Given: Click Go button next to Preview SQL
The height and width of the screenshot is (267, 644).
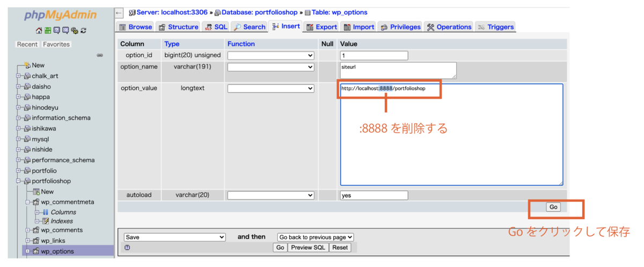Looking at the screenshot, I should (280, 248).
